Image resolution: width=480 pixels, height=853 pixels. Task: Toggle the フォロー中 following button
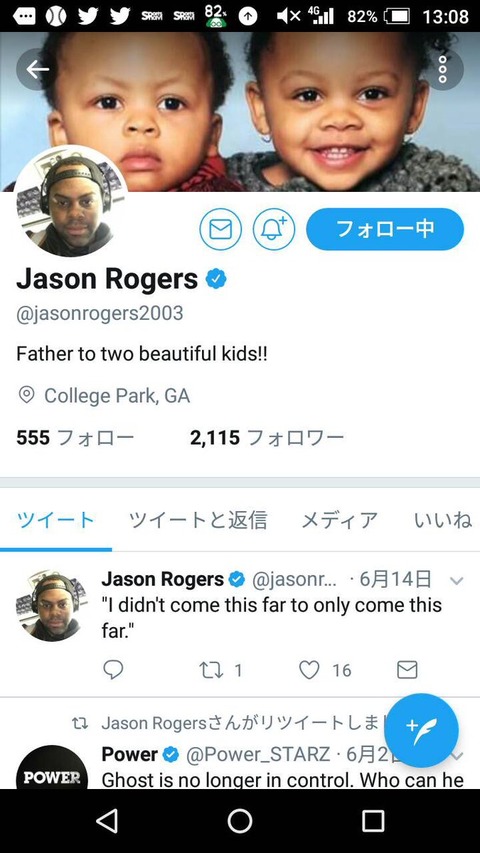(385, 229)
